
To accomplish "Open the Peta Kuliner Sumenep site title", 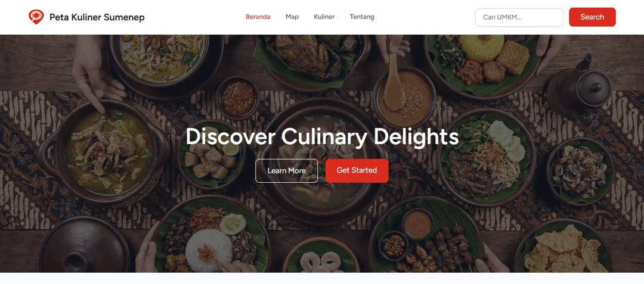I will point(97,17).
